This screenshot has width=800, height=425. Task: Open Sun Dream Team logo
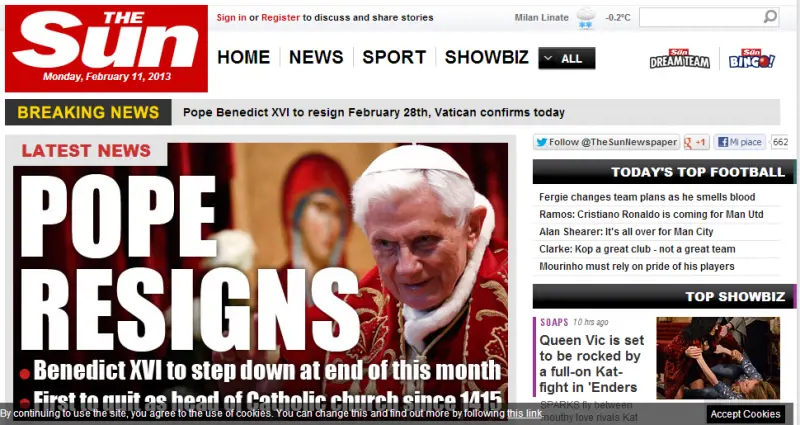pos(680,58)
